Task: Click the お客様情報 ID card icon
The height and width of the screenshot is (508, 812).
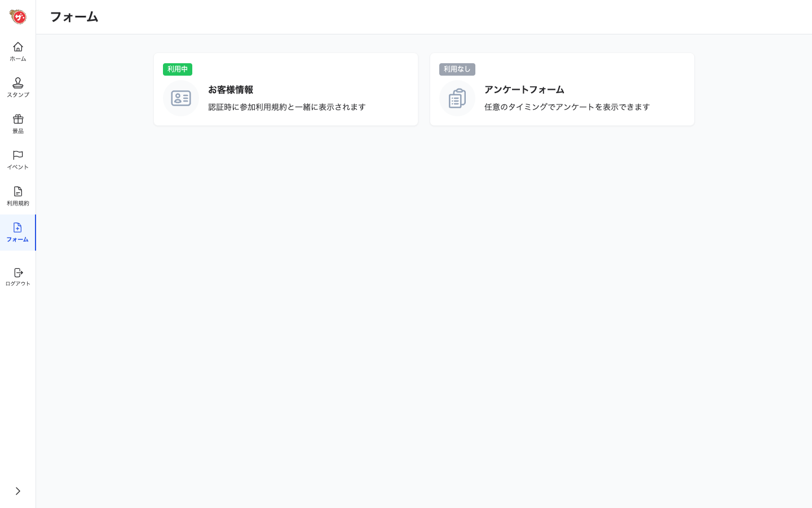Action: click(x=180, y=98)
